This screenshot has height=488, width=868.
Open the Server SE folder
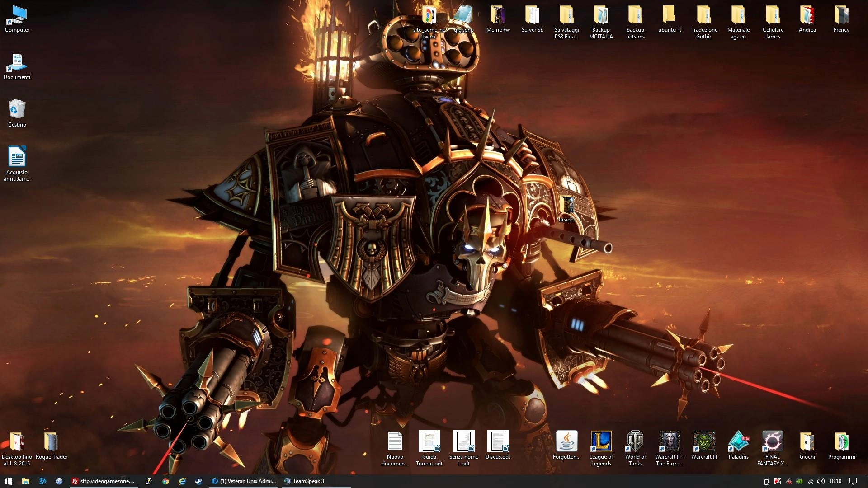(532, 19)
